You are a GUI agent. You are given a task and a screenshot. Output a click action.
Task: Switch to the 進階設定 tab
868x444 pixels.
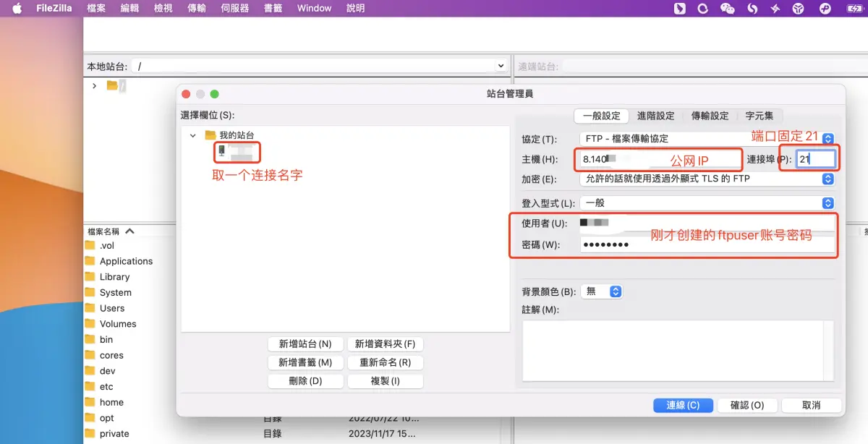tap(655, 116)
